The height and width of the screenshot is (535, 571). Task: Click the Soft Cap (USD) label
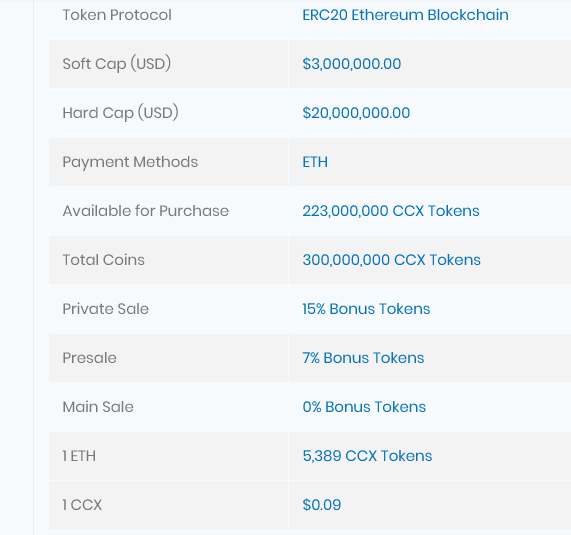[117, 64]
